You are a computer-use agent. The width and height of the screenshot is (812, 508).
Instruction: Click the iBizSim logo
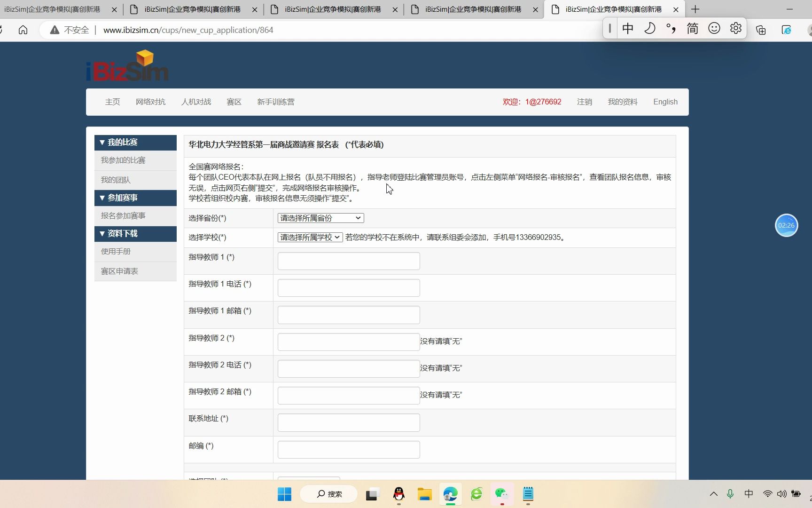click(127, 65)
